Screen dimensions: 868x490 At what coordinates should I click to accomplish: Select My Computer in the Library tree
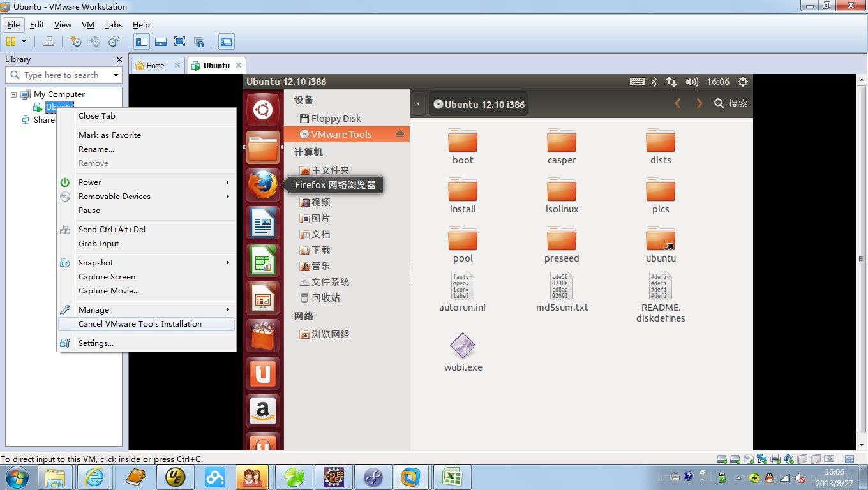[x=59, y=94]
